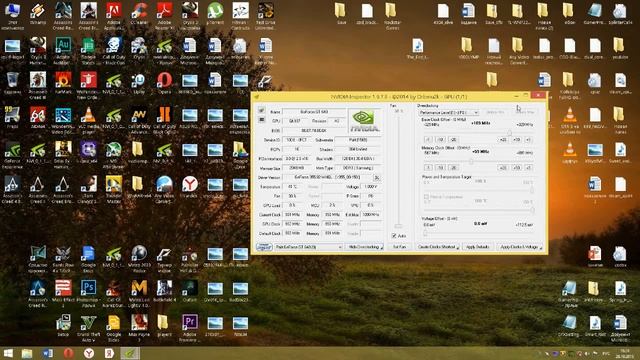Select the Uplay desktop shortcut
This screenshot has height=360, width=640.
139,84
